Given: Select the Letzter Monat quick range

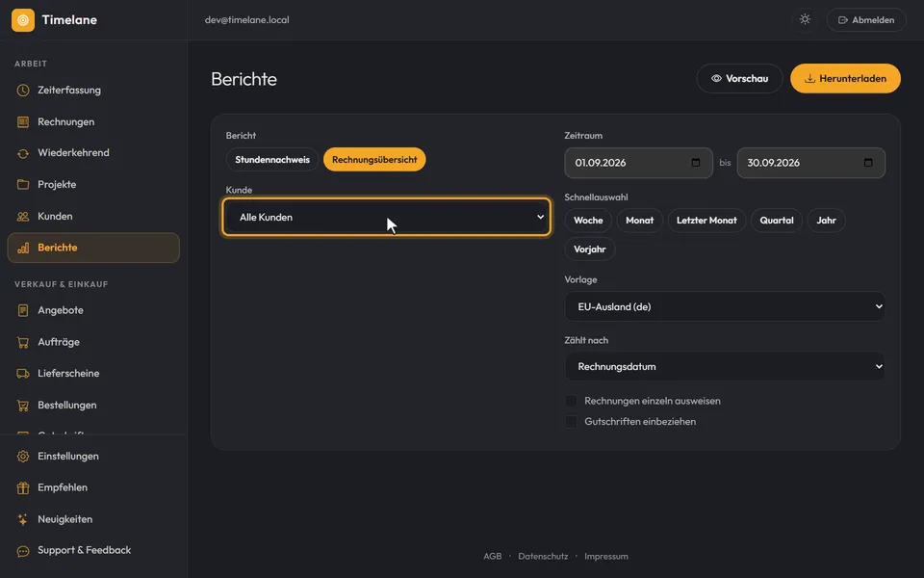Looking at the screenshot, I should 706,221.
